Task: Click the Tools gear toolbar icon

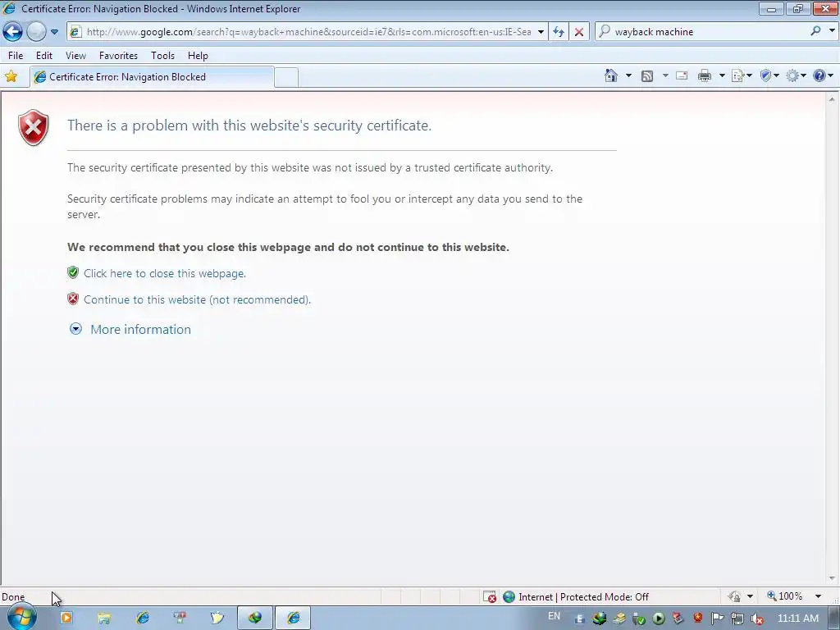Action: point(792,76)
